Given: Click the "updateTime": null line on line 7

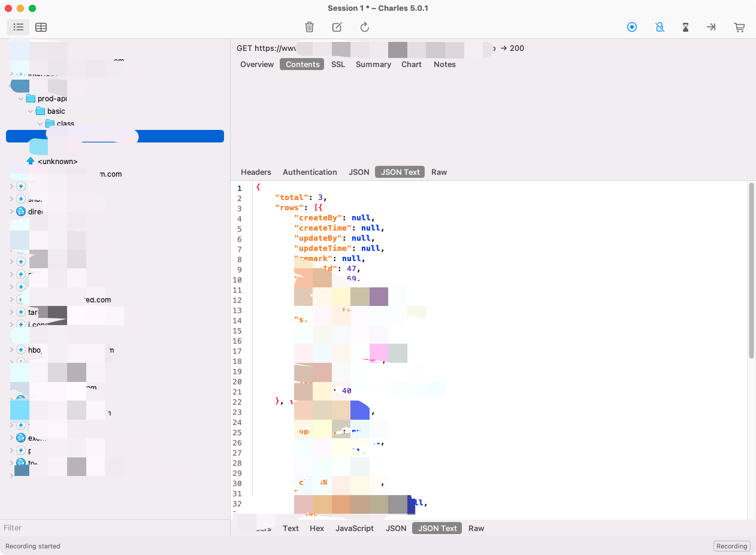Looking at the screenshot, I should 339,248.
